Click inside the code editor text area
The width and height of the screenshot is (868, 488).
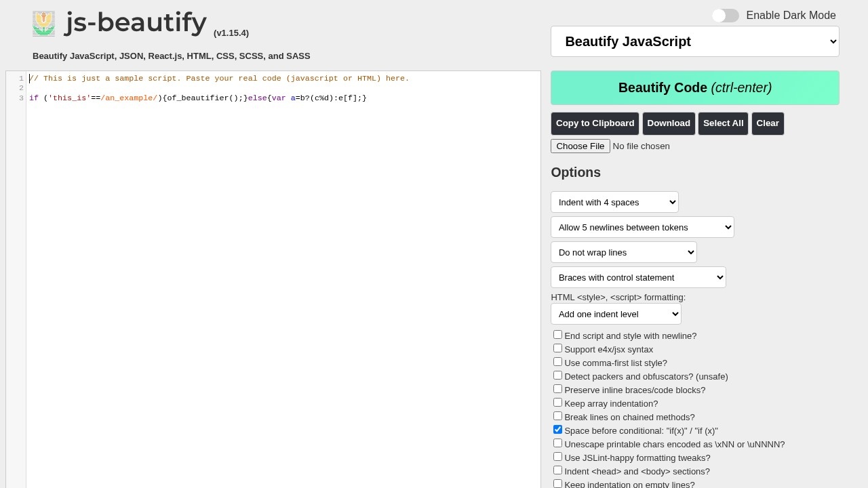click(271, 271)
